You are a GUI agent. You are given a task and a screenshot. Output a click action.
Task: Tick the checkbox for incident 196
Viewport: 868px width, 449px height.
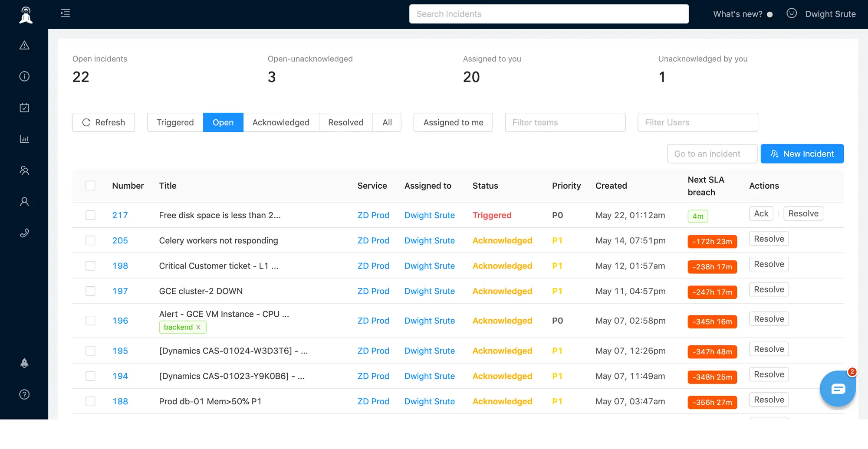90,321
